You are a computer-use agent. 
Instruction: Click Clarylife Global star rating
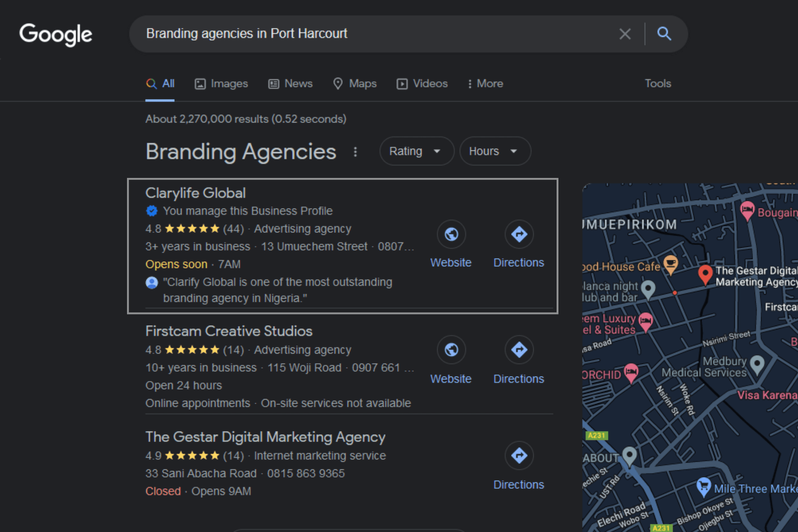point(192,229)
